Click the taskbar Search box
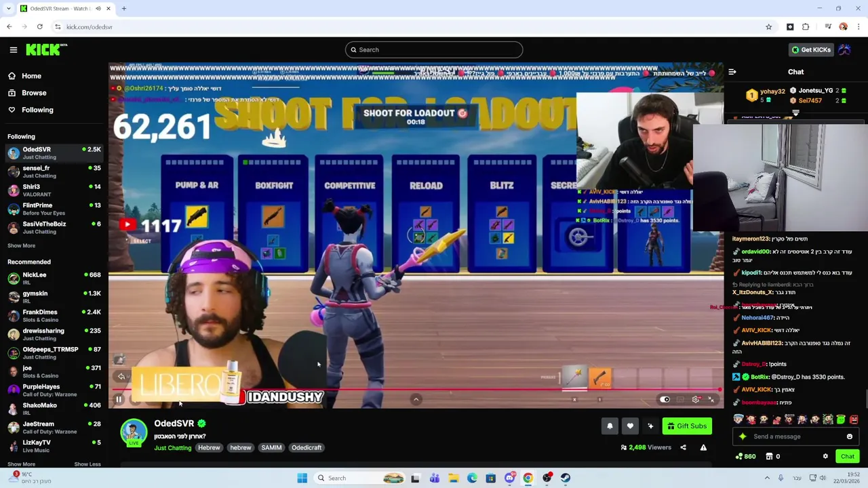 pyautogui.click(x=359, y=478)
